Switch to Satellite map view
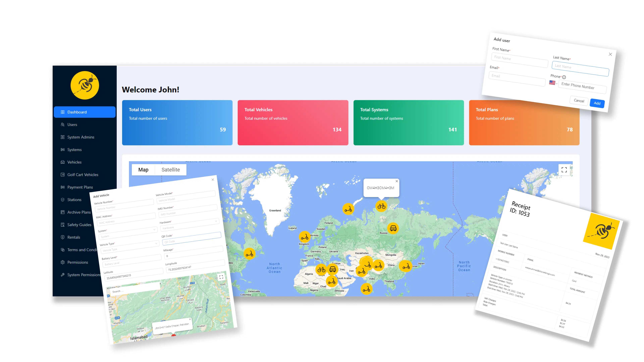Image resolution: width=644 pixels, height=362 pixels. click(171, 170)
